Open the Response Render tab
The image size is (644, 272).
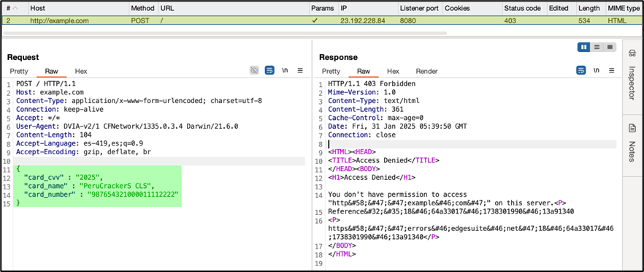coord(426,71)
